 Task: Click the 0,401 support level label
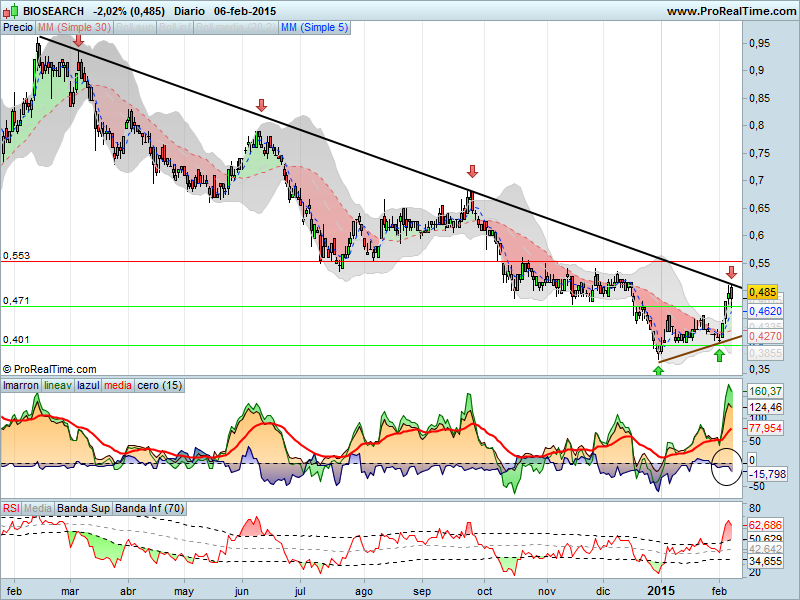pyautogui.click(x=16, y=339)
